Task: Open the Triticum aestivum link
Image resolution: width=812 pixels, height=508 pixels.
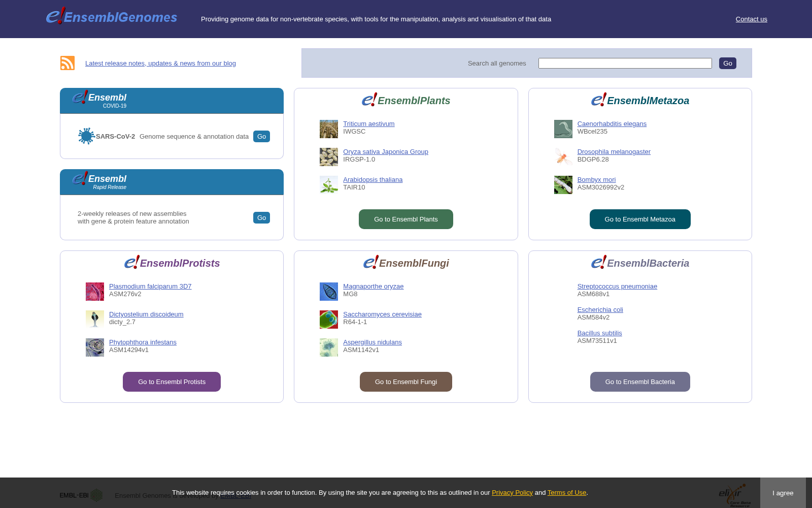Action: pyautogui.click(x=369, y=123)
